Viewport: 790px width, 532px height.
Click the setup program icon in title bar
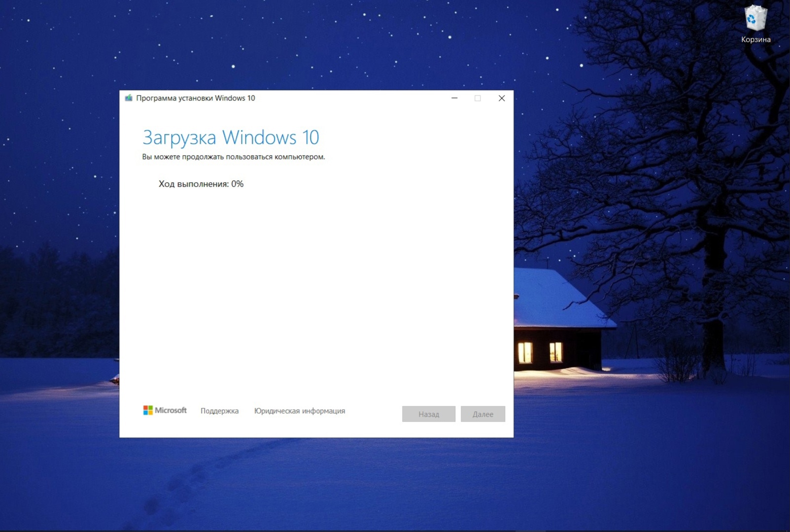tap(129, 98)
